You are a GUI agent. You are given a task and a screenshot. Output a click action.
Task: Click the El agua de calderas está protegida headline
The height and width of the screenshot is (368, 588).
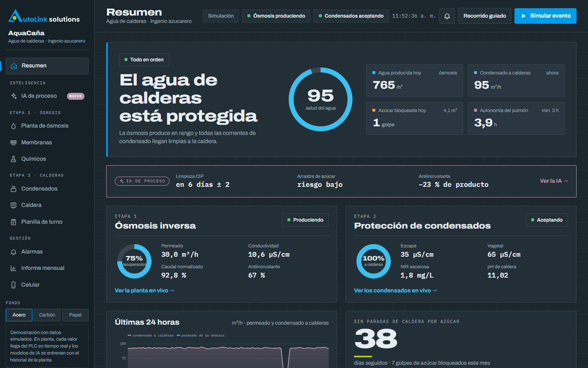[x=188, y=98]
